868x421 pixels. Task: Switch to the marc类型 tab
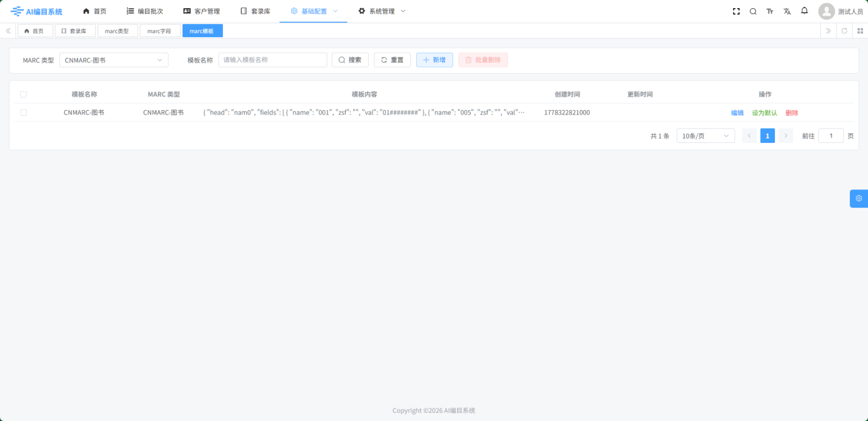click(x=116, y=31)
